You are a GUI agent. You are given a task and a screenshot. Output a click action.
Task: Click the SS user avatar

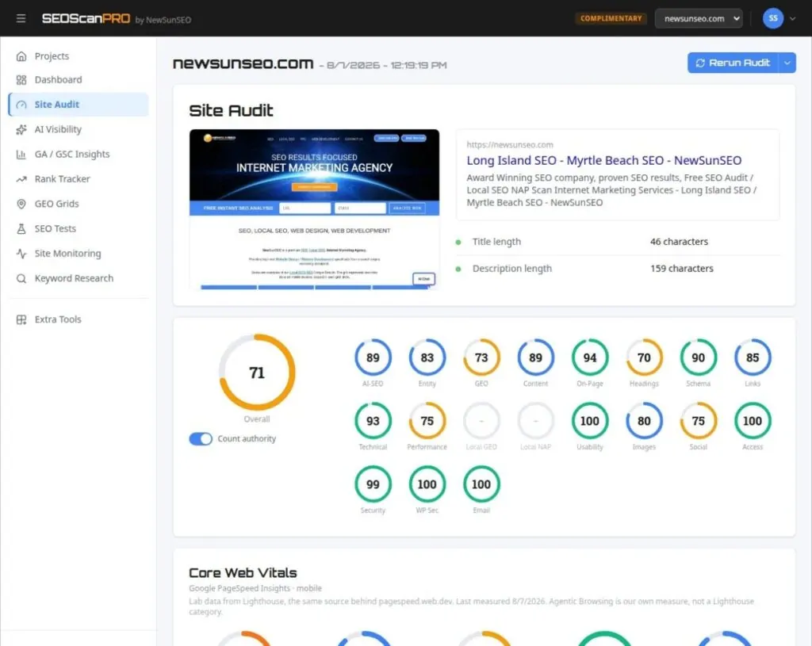coord(772,19)
